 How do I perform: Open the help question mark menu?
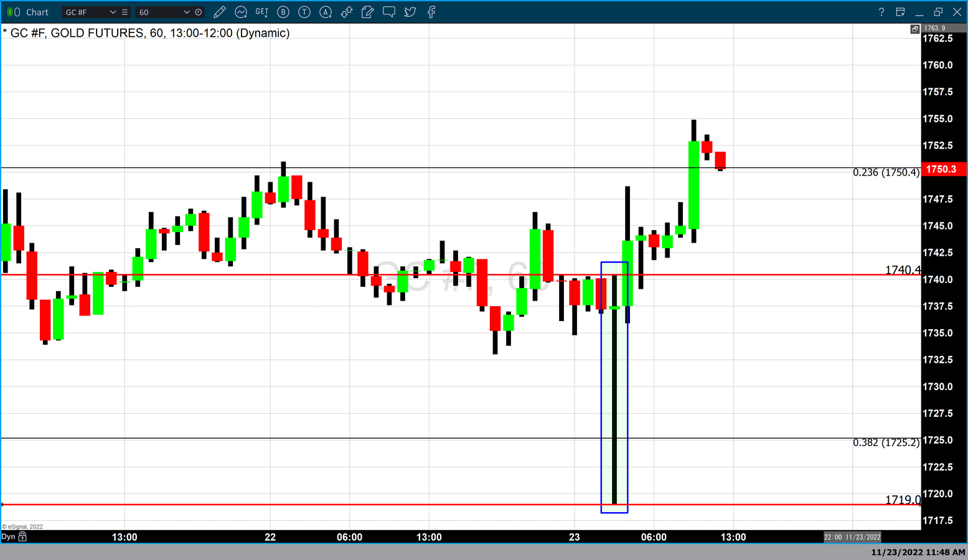[881, 12]
